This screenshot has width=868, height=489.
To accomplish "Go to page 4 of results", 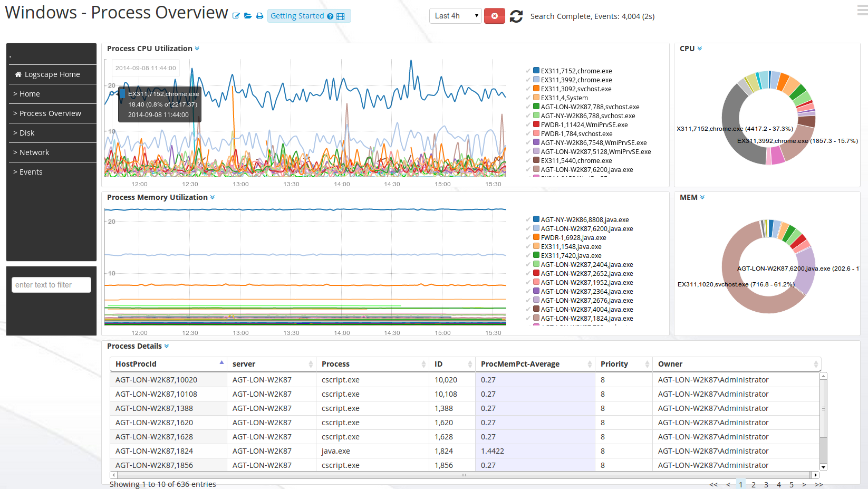I will pyautogui.click(x=779, y=484).
